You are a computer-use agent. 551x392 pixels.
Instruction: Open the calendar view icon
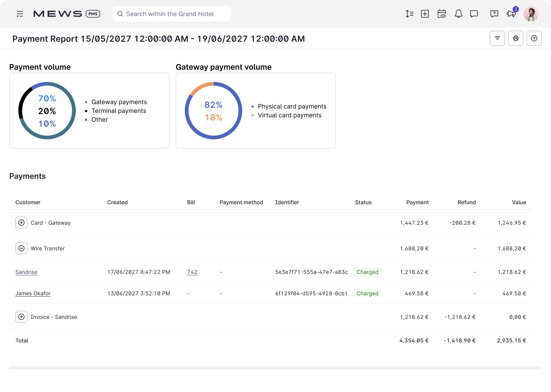coord(442,14)
